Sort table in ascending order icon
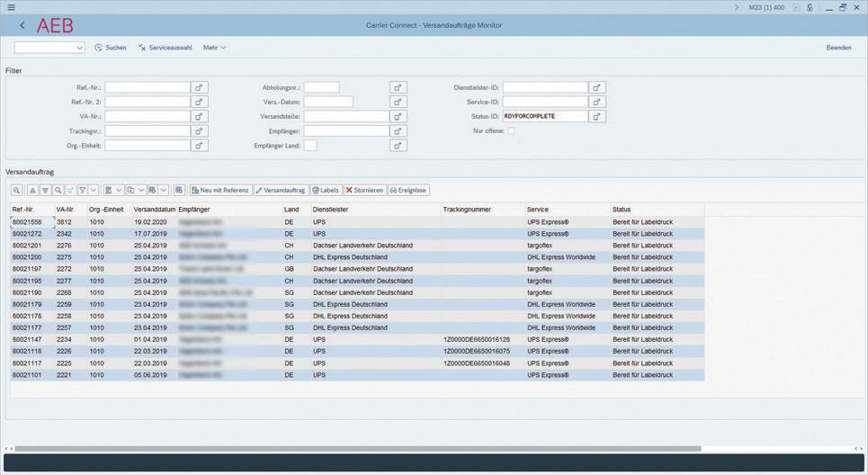 (x=32, y=190)
